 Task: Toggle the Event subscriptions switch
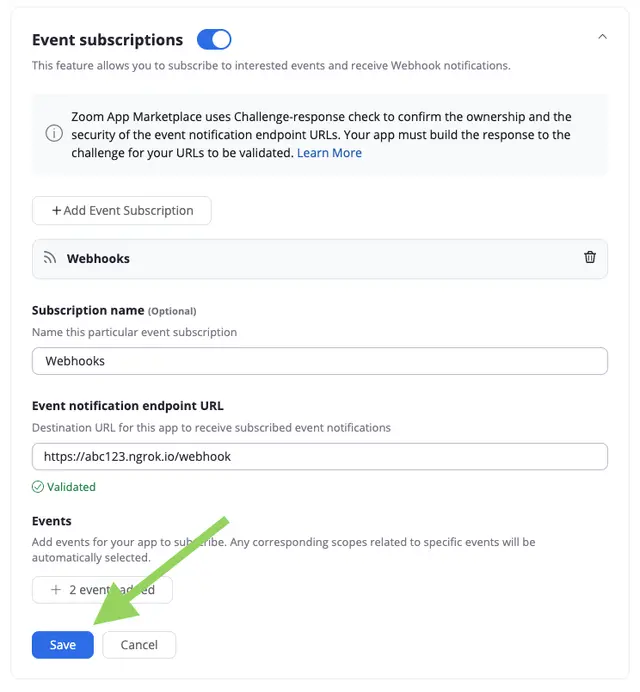[x=214, y=39]
